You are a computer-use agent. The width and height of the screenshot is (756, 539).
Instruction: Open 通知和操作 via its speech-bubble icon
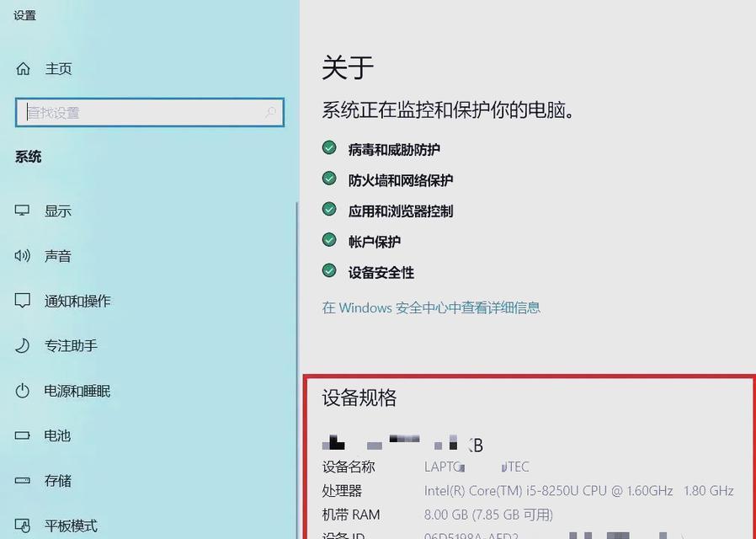[23, 301]
